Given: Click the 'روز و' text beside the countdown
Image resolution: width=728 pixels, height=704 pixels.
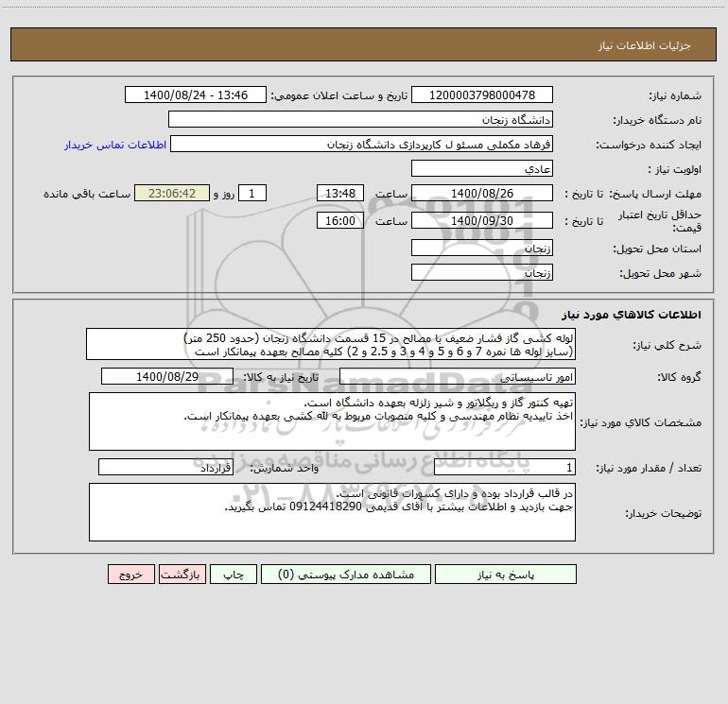Looking at the screenshot, I should (x=224, y=194).
